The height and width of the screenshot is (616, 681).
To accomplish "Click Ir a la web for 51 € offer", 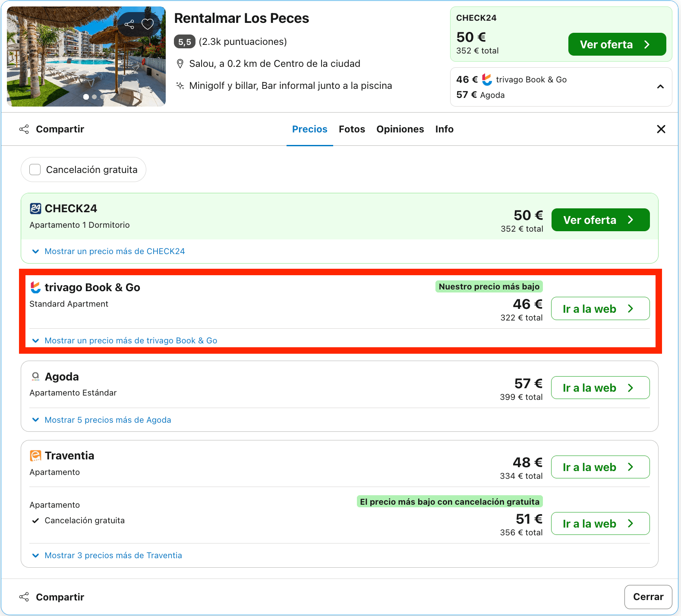I will 600,524.
